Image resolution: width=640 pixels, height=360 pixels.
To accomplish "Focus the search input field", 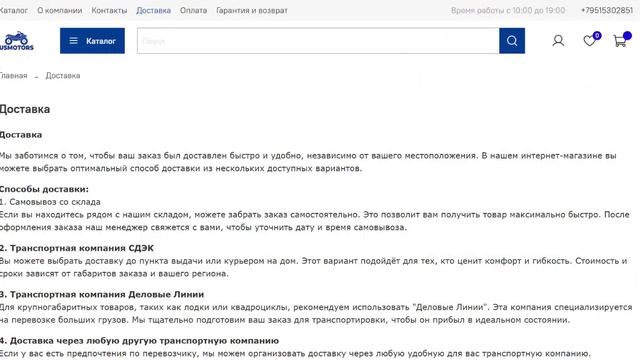I will click(318, 41).
